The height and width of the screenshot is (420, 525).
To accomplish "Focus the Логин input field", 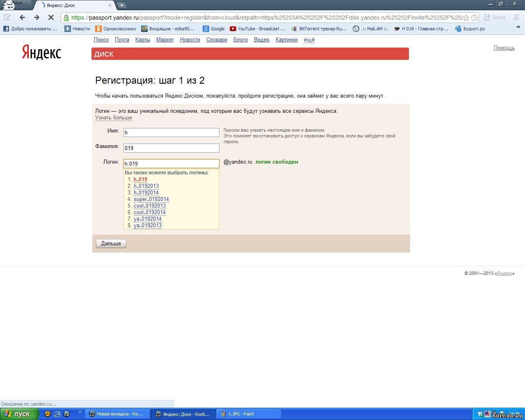I will 171,164.
